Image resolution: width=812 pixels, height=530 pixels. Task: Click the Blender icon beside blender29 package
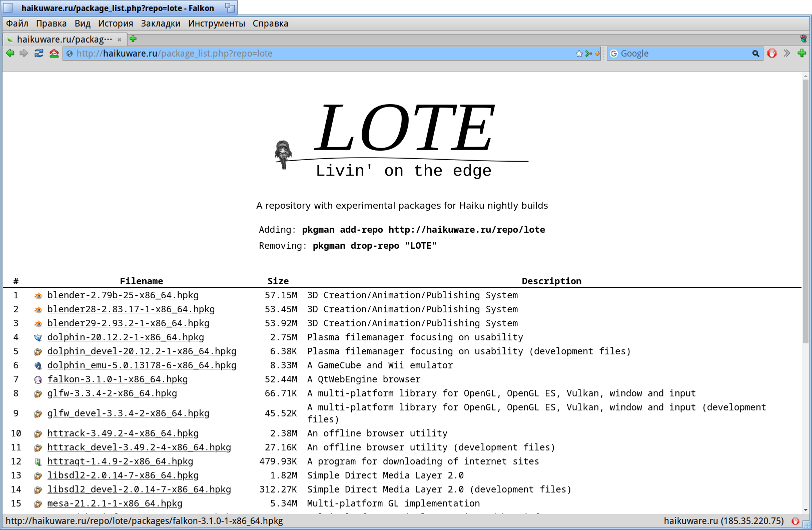[38, 324]
